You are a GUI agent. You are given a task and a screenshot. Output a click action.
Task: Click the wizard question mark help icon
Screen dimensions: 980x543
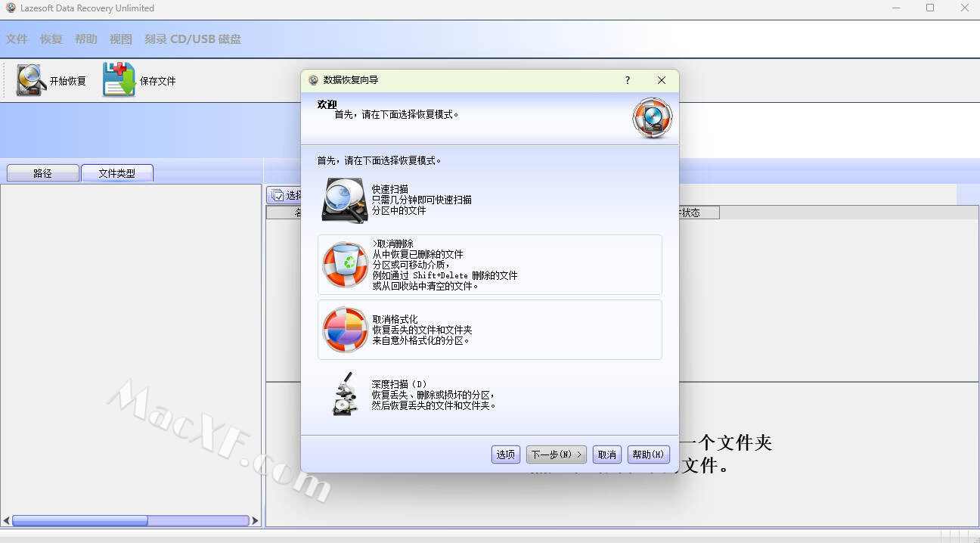click(627, 80)
